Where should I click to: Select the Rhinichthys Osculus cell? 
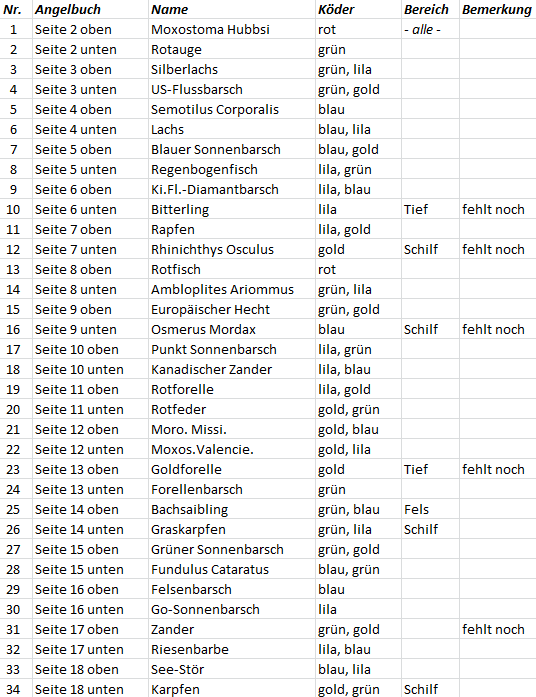point(232,249)
